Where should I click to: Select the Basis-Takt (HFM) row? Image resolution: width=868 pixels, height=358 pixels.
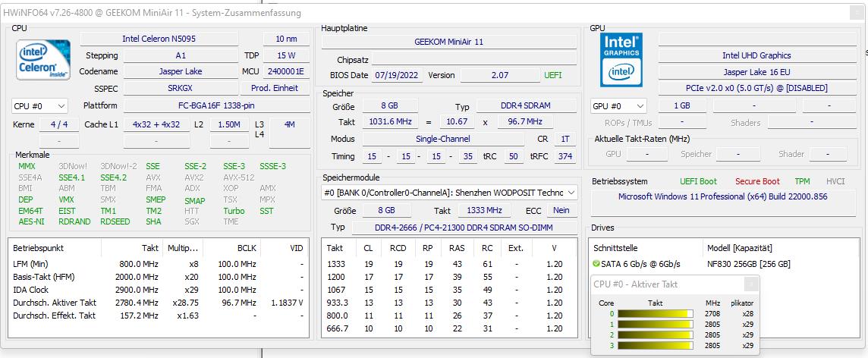[159, 277]
